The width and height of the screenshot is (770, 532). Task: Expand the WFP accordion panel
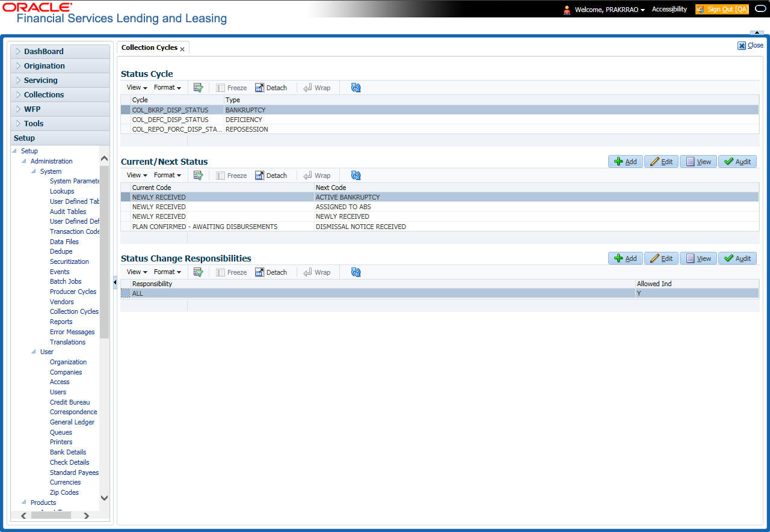tap(60, 109)
